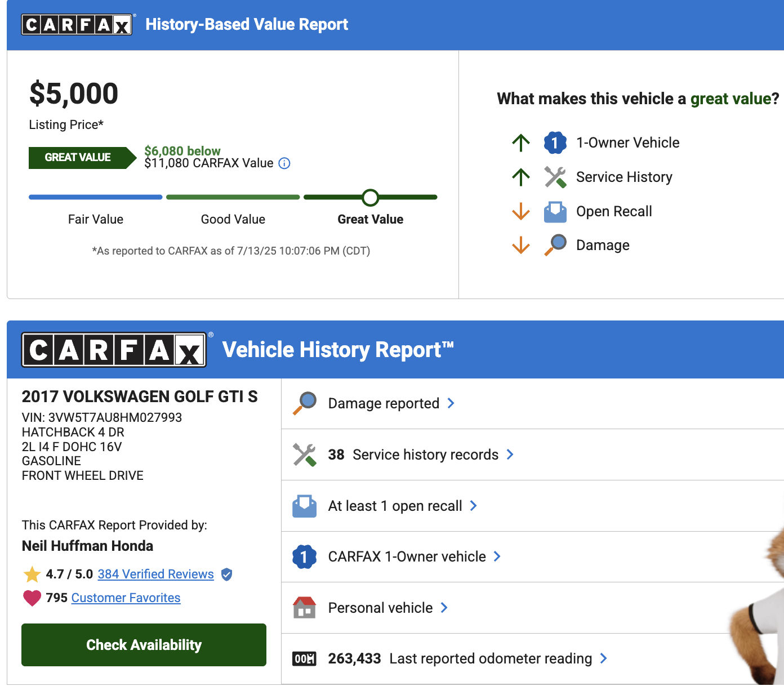Click the Fair Value blue bar segment
Screen dimensions: 784x686
[x=96, y=197]
